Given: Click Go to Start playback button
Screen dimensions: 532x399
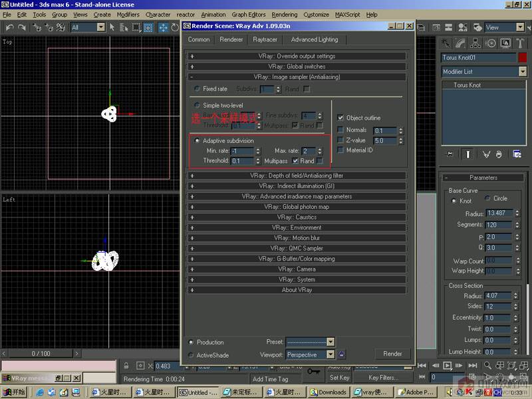Looking at the screenshot, I should (422, 365).
